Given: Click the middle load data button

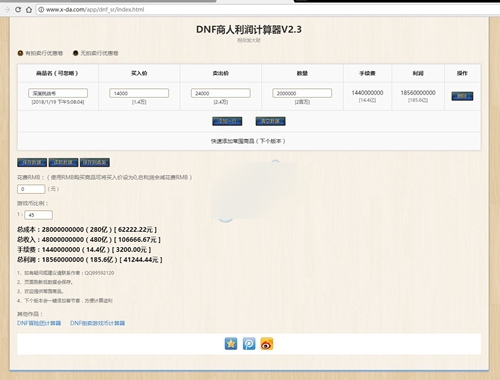Looking at the screenshot, I should pyautogui.click(x=63, y=162).
